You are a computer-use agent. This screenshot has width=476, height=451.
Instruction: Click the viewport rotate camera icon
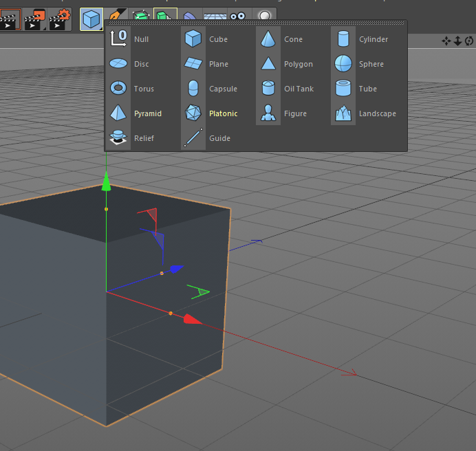(469, 41)
